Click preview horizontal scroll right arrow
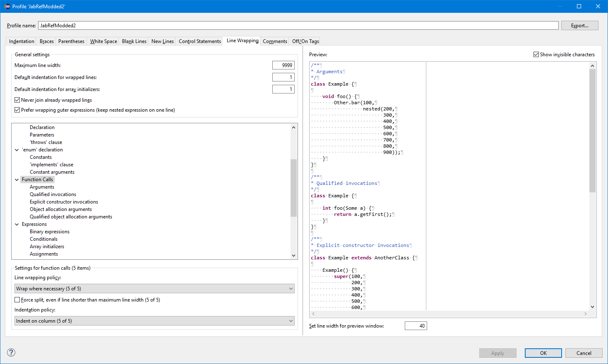 [x=586, y=314]
